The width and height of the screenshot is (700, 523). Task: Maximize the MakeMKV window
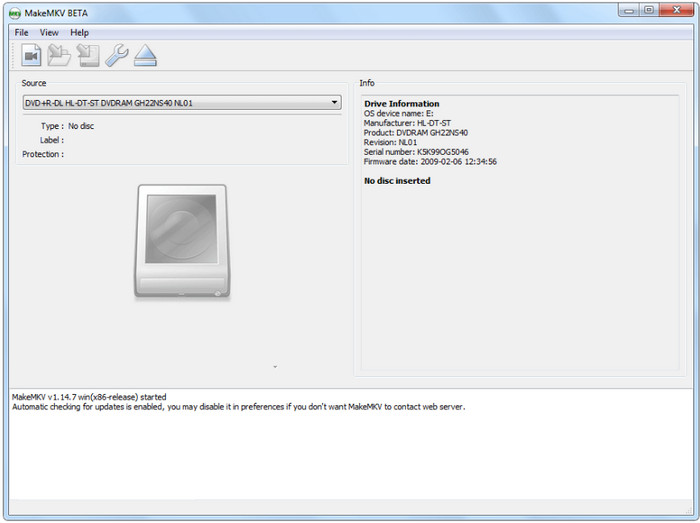click(649, 10)
